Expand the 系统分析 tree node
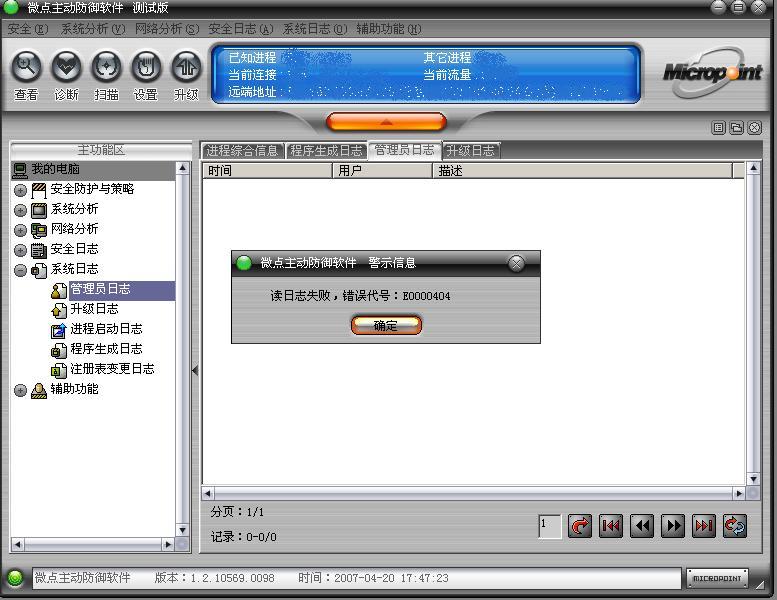Viewport: 777px width, 600px height. [x=20, y=211]
